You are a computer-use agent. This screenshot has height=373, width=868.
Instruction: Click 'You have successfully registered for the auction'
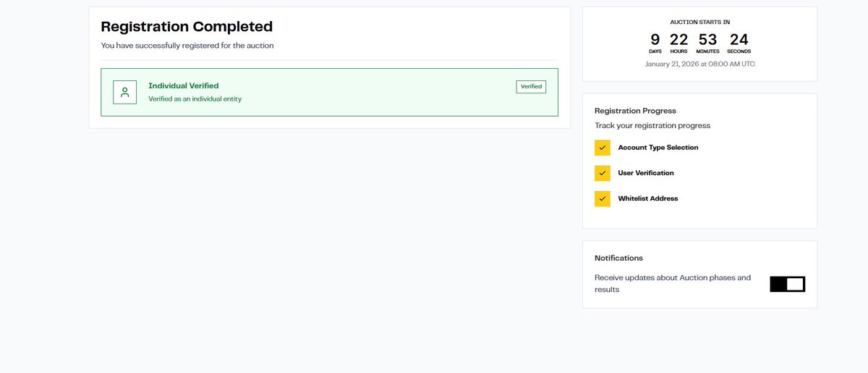click(187, 46)
